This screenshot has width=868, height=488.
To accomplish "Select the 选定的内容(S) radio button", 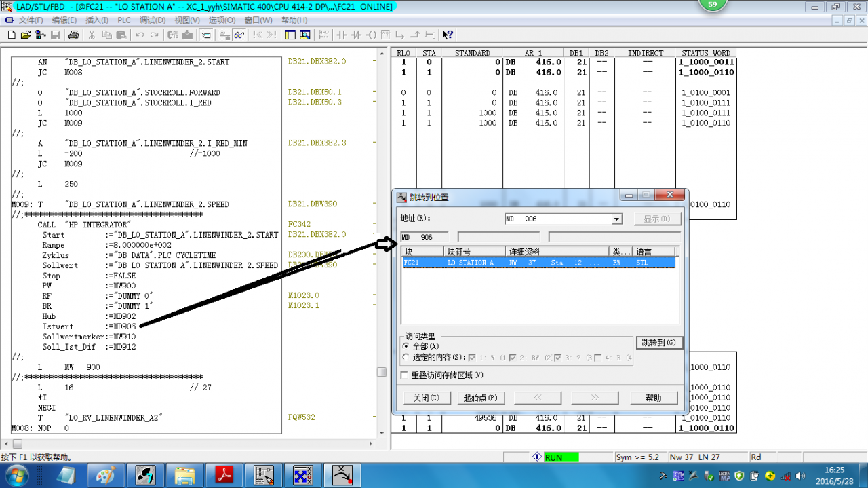I will [406, 357].
